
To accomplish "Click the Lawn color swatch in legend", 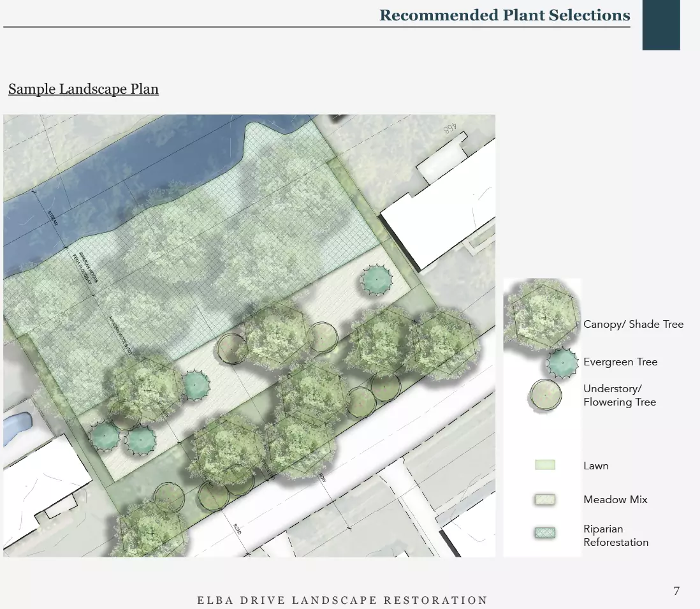I will (x=545, y=466).
